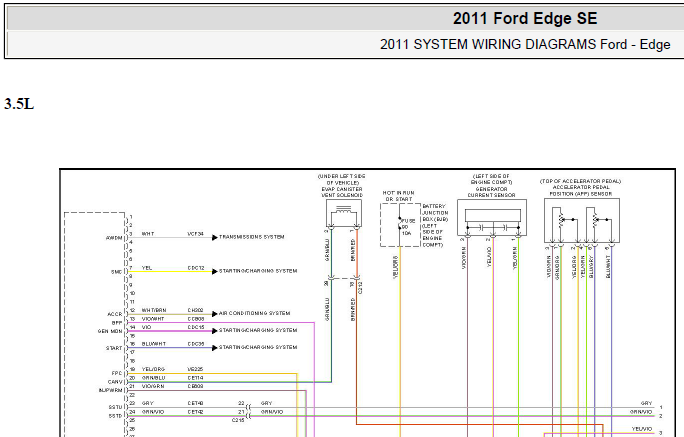Click the "VIO/GRN" wire label on pin 21

tap(153, 386)
